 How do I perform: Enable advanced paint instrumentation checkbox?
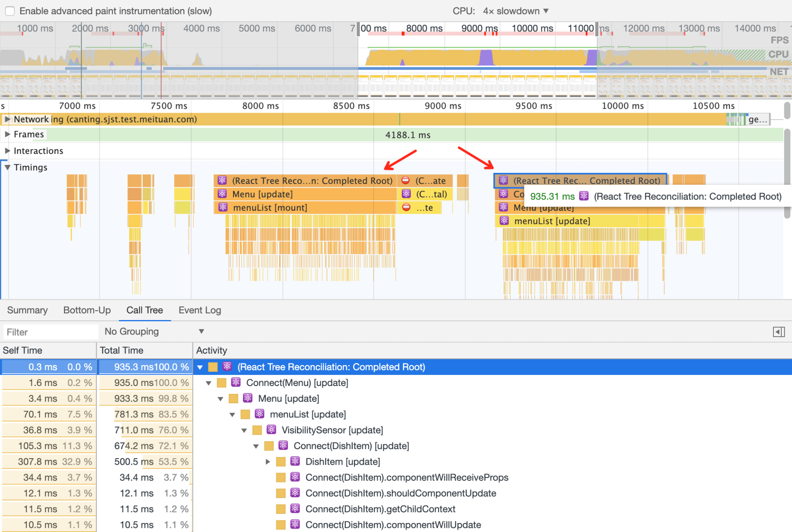click(10, 11)
